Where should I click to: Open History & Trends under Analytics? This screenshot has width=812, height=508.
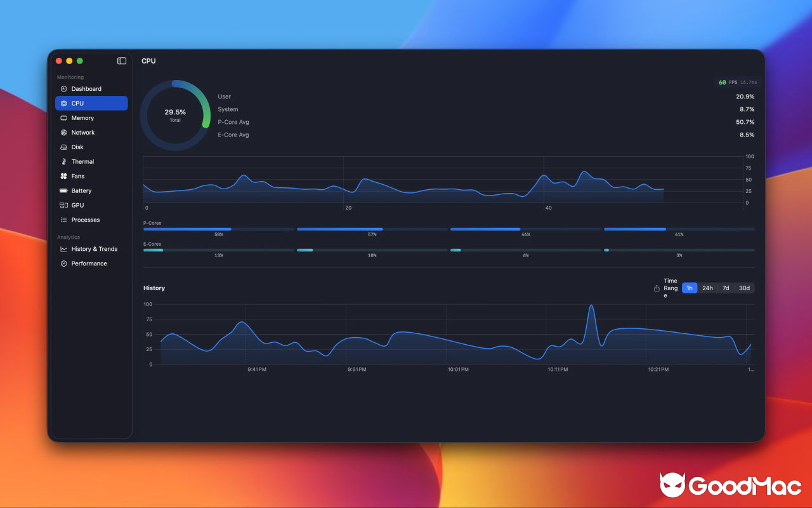(93, 249)
